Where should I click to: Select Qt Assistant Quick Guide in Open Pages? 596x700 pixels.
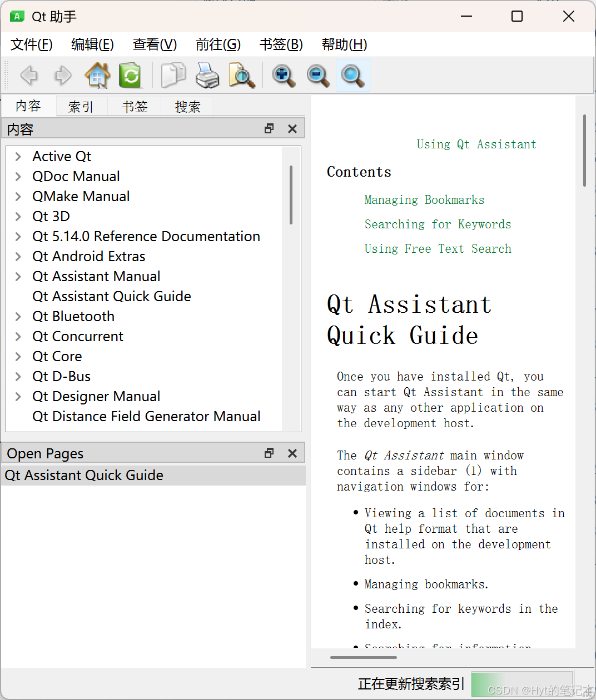pyautogui.click(x=153, y=476)
